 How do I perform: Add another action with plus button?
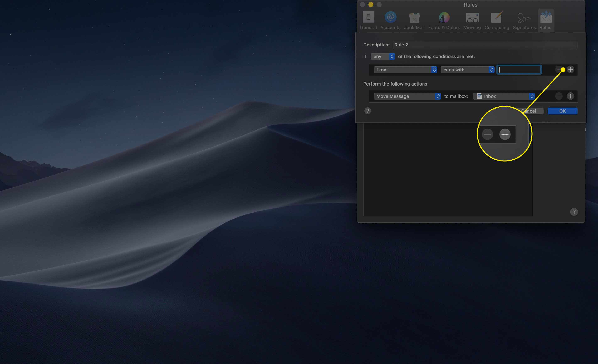(x=570, y=96)
